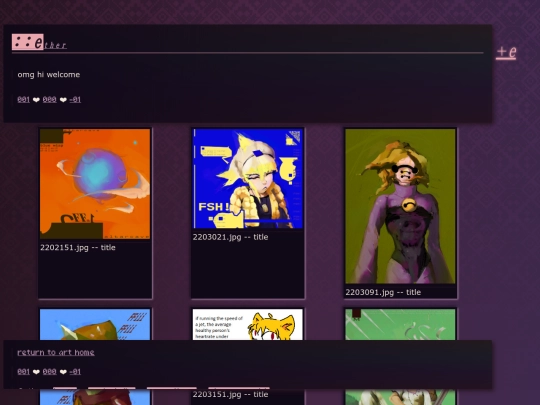This screenshot has width=540, height=405.
Task: Open the ::ether site logo link
Action: pos(39,42)
